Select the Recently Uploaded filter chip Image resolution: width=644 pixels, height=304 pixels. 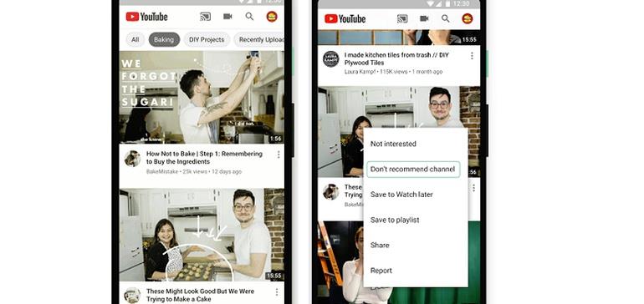click(x=259, y=40)
